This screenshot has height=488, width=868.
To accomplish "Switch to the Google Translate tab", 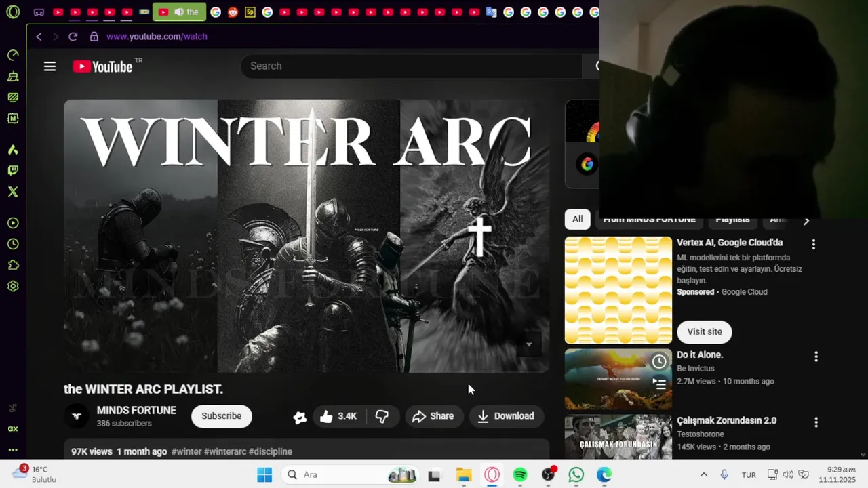I will [492, 12].
